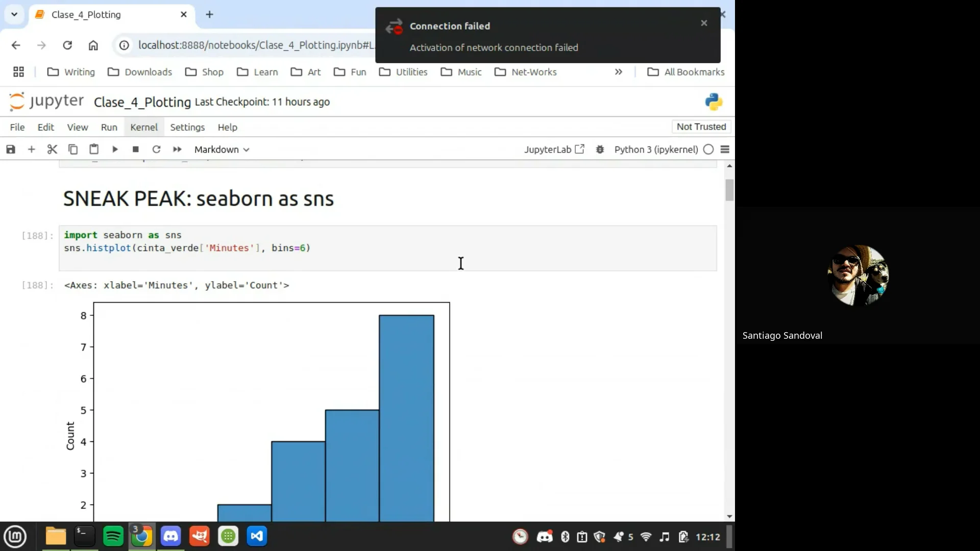Viewport: 980px width, 551px height.
Task: Expand the hidden bookmarks overflow chevron
Action: click(x=618, y=72)
